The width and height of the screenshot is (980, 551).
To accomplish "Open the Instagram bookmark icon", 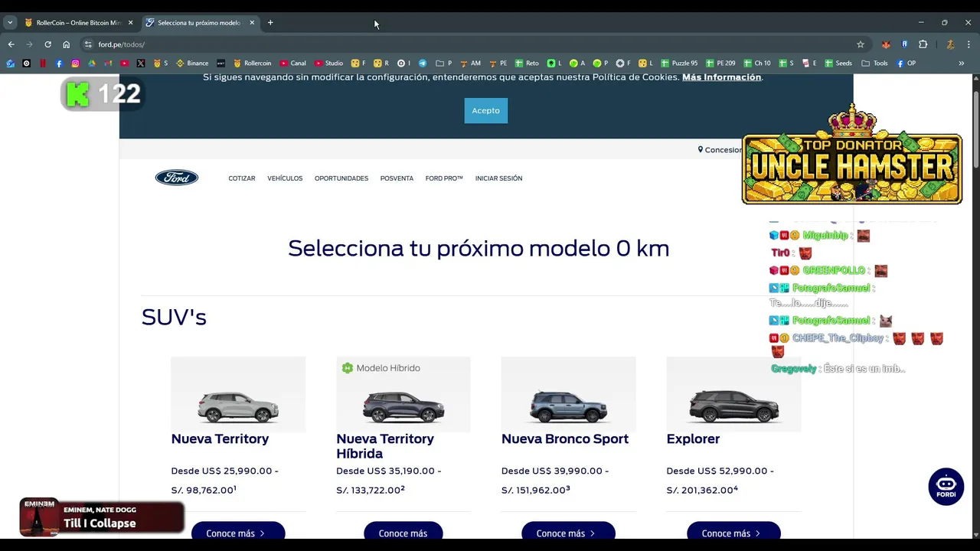I will (x=75, y=64).
